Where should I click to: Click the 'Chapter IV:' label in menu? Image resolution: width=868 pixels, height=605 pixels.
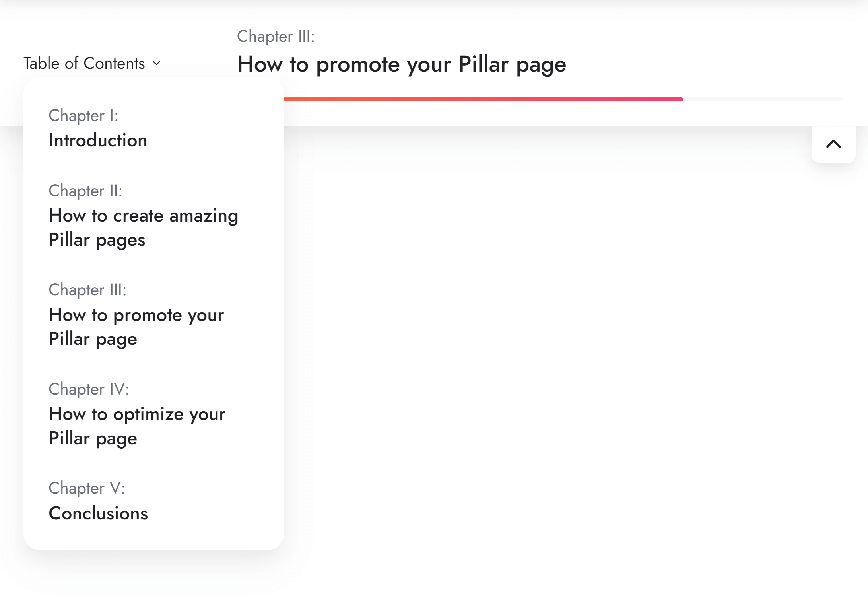[x=89, y=389]
